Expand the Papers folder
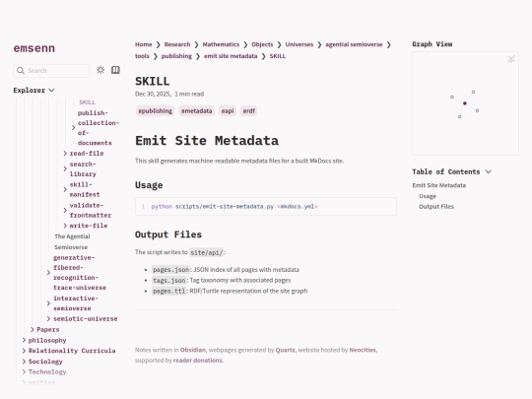This screenshot has width=532, height=399. pos(33,329)
